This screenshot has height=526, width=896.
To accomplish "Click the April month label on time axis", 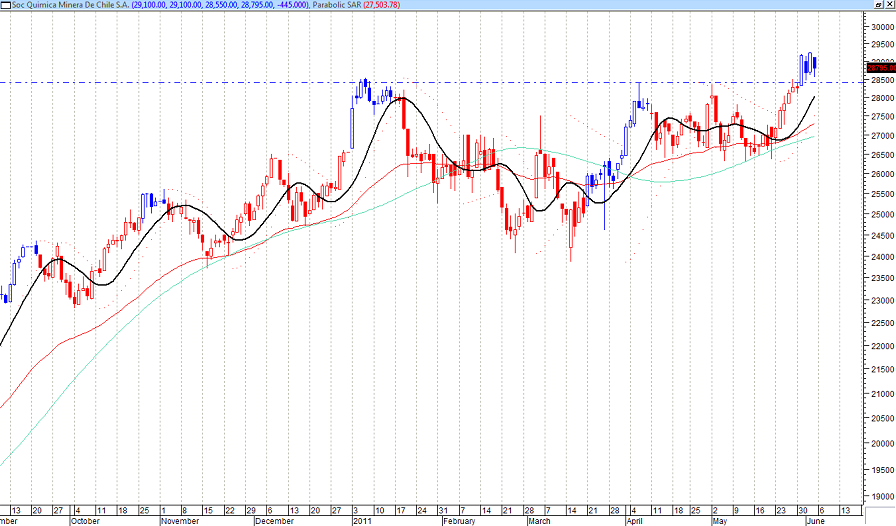I will point(634,521).
